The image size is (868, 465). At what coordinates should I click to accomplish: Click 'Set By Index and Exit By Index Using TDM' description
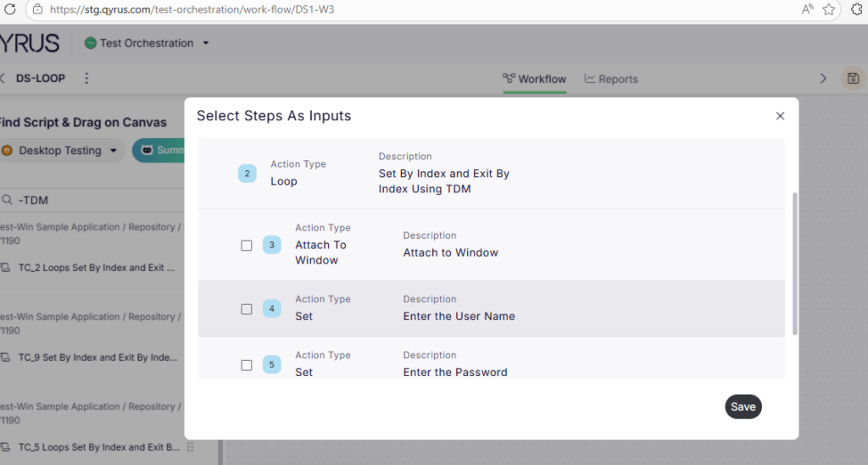[444, 181]
